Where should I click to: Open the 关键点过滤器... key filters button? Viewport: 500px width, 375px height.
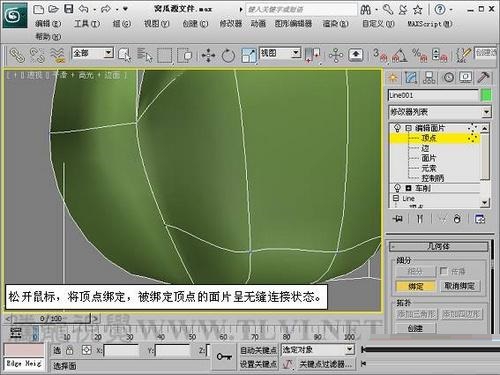325,364
